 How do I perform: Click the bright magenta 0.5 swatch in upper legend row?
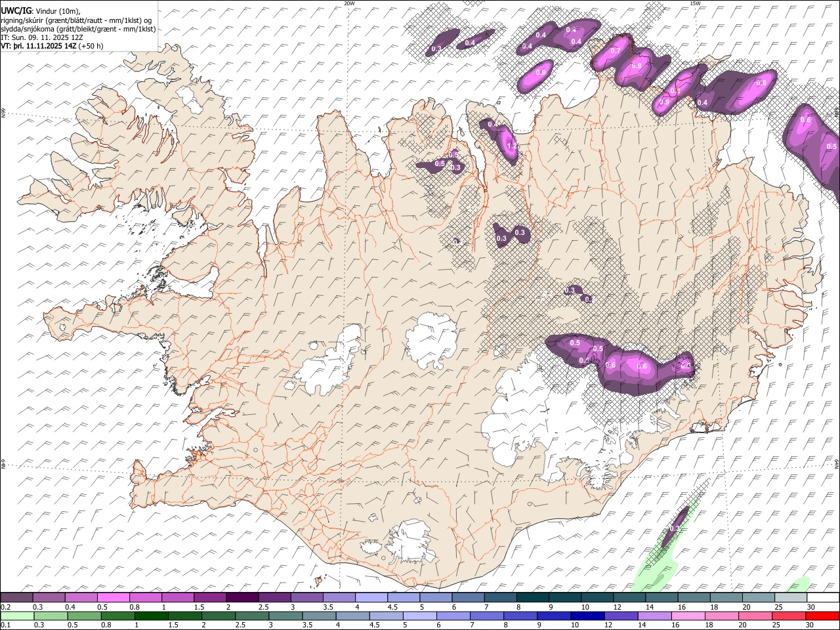pos(114,598)
